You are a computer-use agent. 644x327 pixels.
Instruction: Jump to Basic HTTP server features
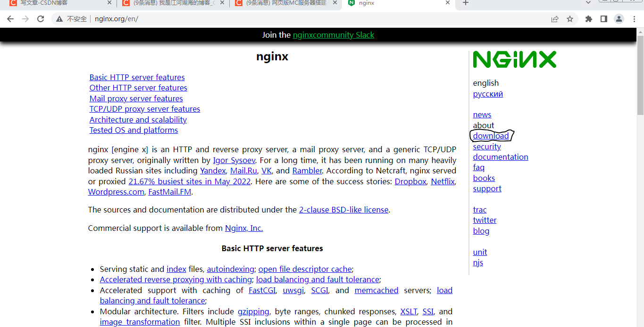(137, 77)
